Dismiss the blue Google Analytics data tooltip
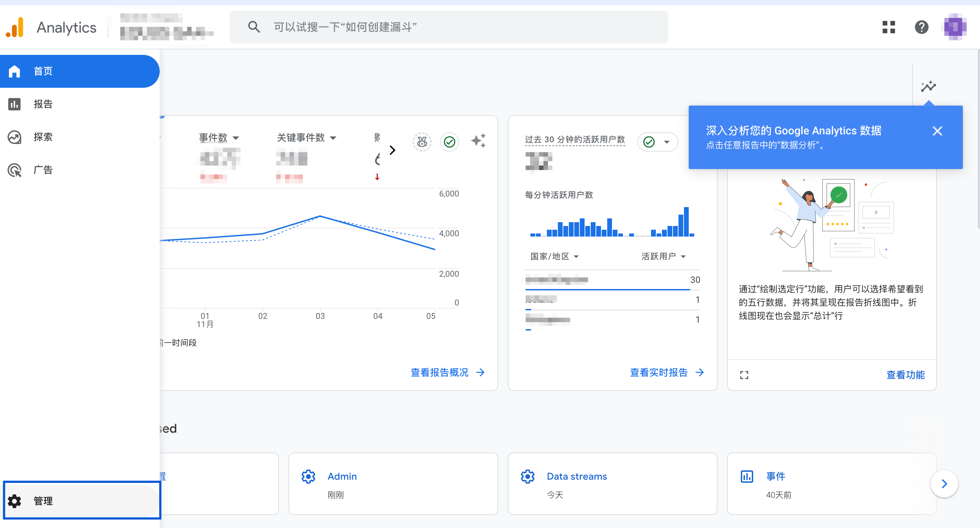This screenshot has height=528, width=980. [x=938, y=131]
